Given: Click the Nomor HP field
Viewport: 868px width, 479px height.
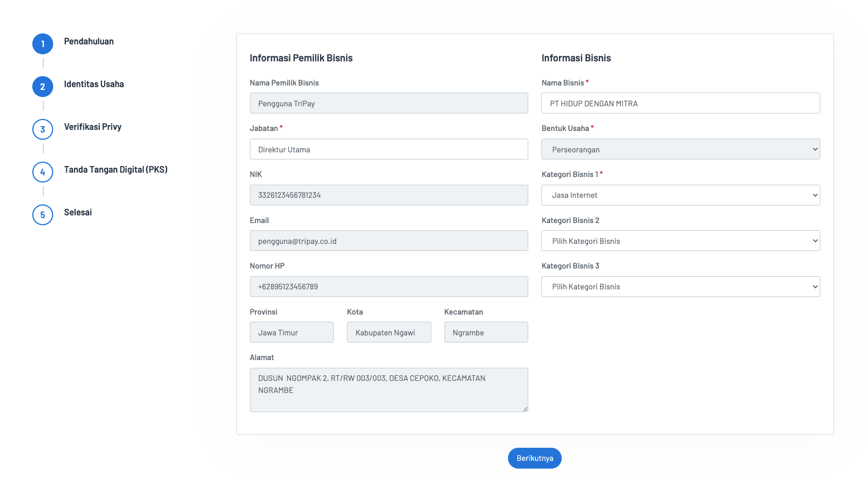Looking at the screenshot, I should 389,287.
